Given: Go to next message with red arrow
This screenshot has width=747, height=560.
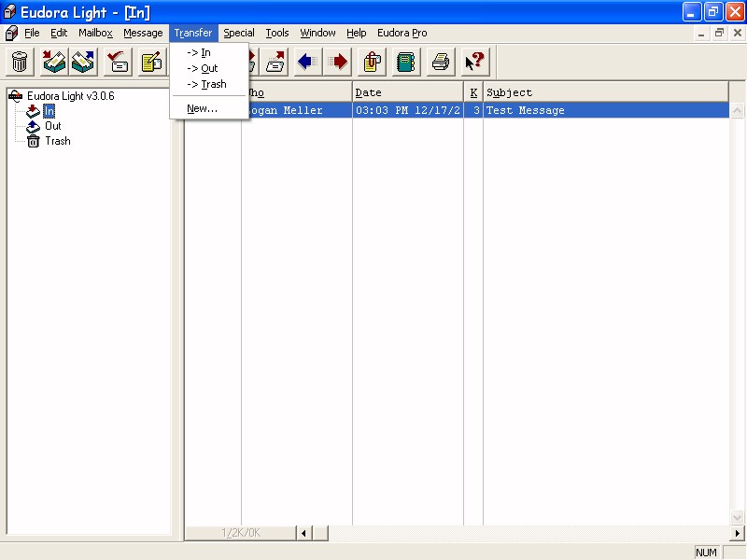Looking at the screenshot, I should click(x=338, y=62).
